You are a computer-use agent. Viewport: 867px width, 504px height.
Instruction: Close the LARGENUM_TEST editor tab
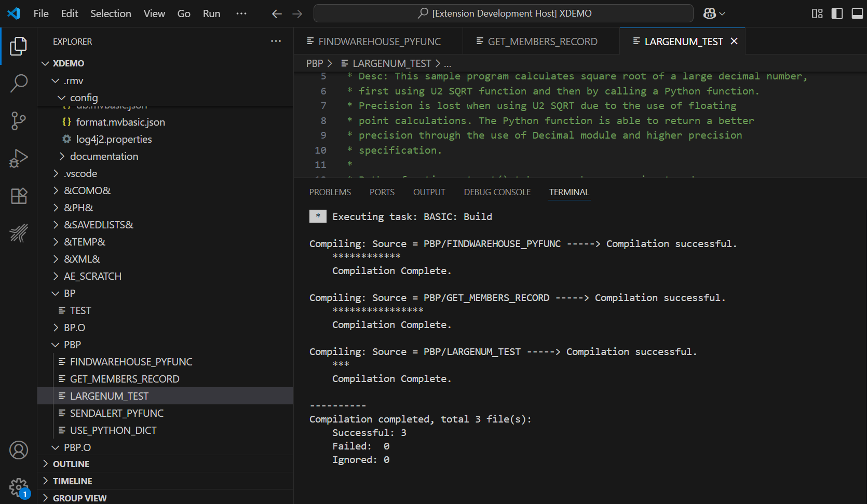[734, 42]
